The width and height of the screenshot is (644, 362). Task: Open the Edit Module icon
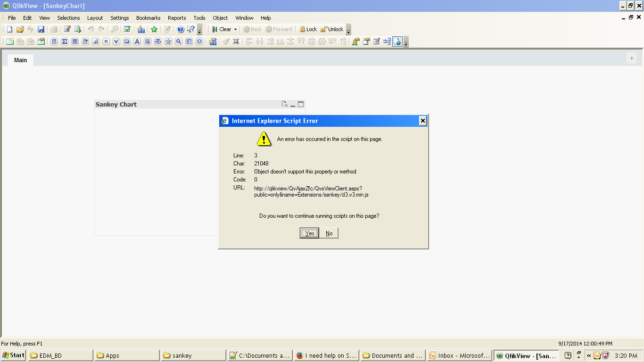[x=377, y=41]
